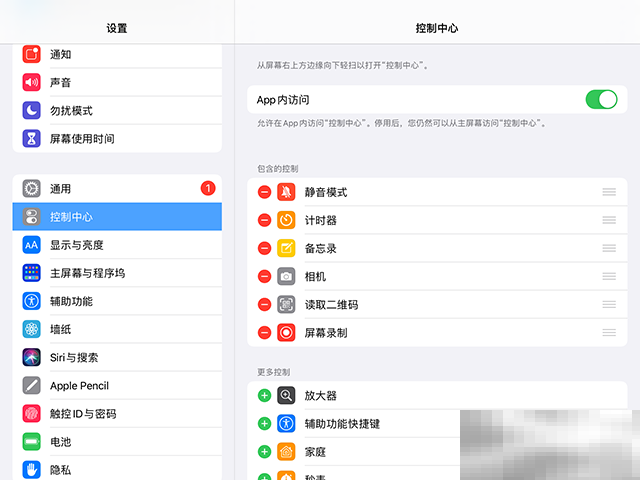Viewport: 640px width, 480px height.
Task: Open 通用 in the settings list
Action: coord(117,189)
